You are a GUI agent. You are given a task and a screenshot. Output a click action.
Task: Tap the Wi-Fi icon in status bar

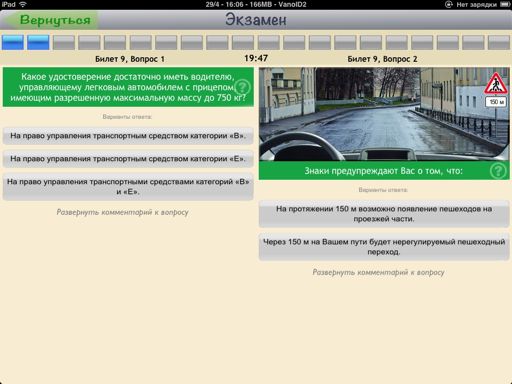tap(23, 4)
